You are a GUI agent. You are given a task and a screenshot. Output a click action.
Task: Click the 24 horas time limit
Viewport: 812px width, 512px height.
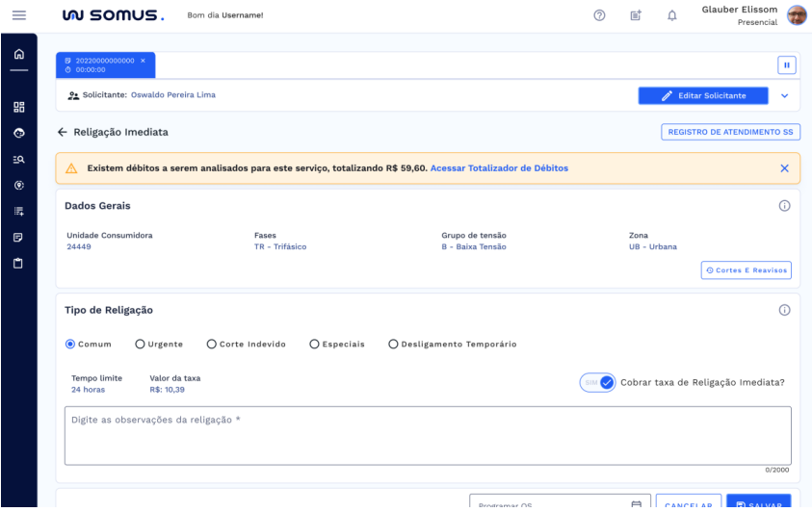(88, 390)
